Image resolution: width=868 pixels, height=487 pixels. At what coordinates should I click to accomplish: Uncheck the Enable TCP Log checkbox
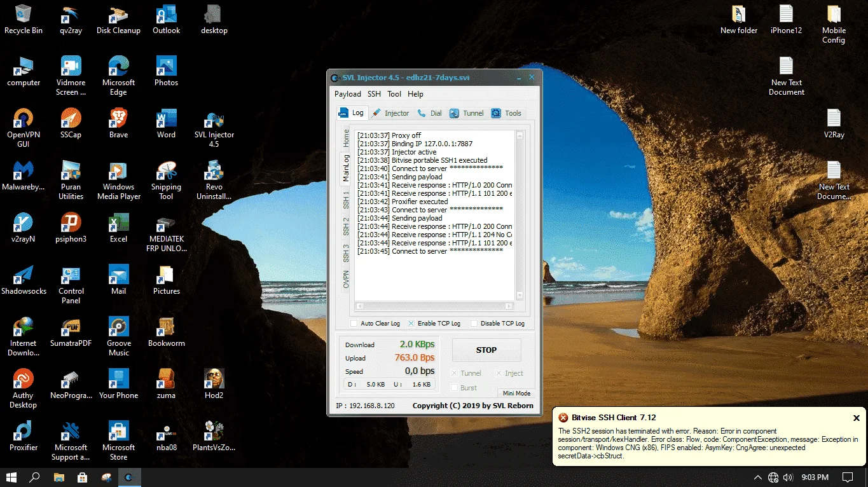(x=411, y=324)
